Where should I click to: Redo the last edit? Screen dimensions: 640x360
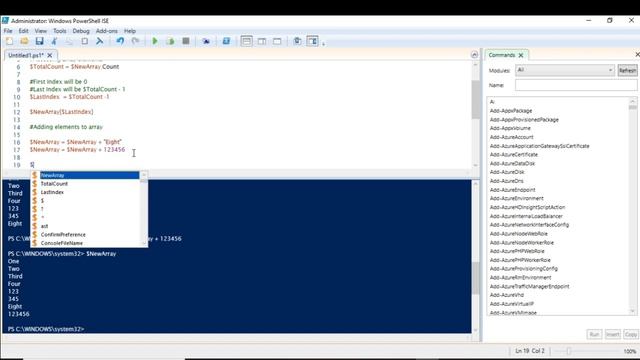click(x=135, y=41)
